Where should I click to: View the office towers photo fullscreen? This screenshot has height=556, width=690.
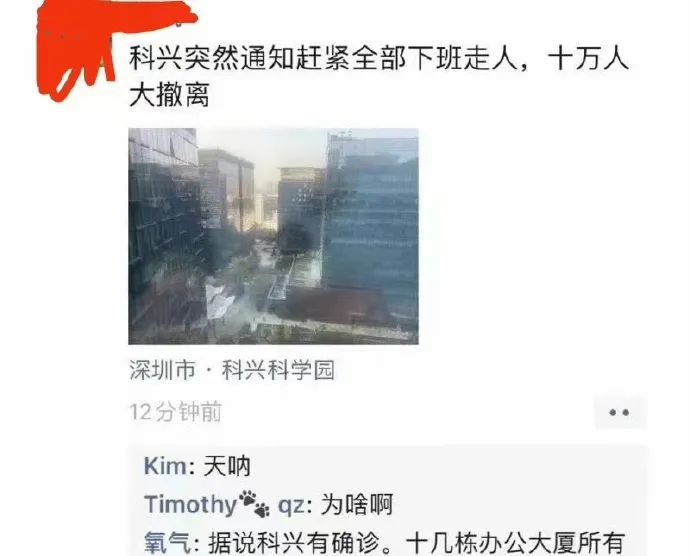click(273, 236)
